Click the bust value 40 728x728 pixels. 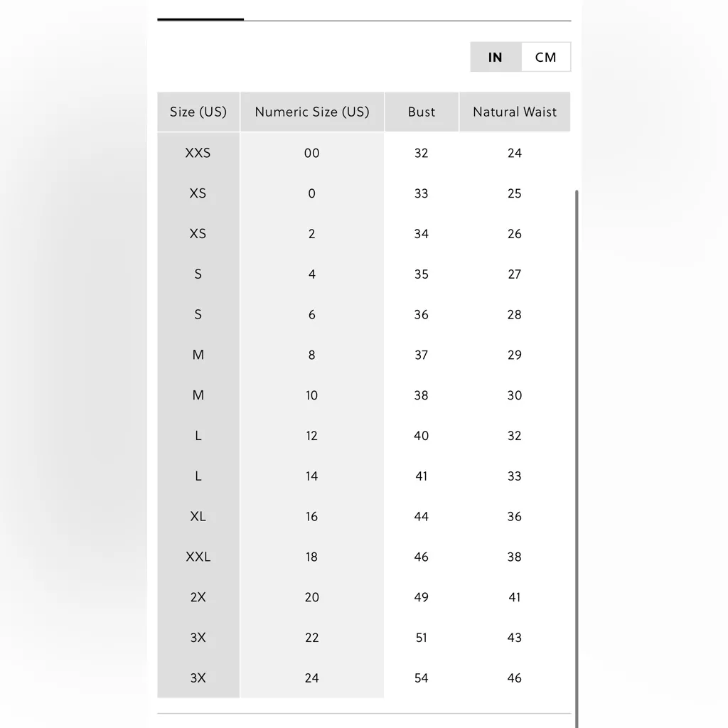pos(422,436)
